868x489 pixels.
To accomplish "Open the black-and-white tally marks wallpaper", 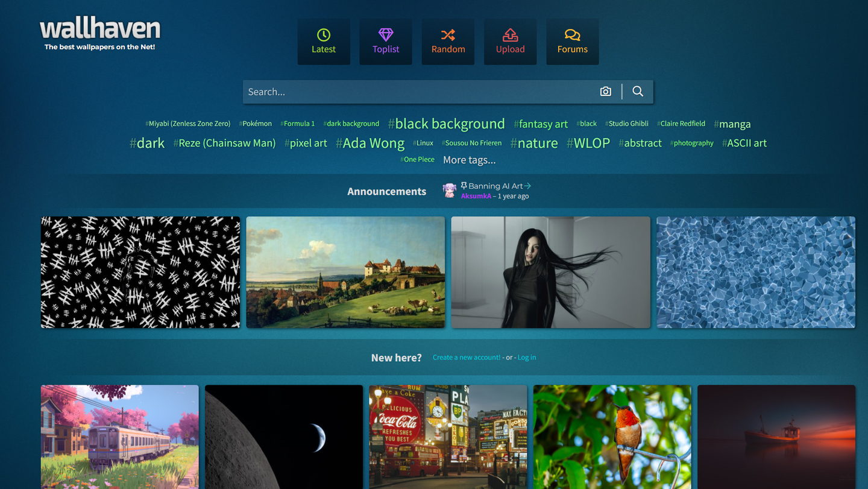I will tap(140, 273).
